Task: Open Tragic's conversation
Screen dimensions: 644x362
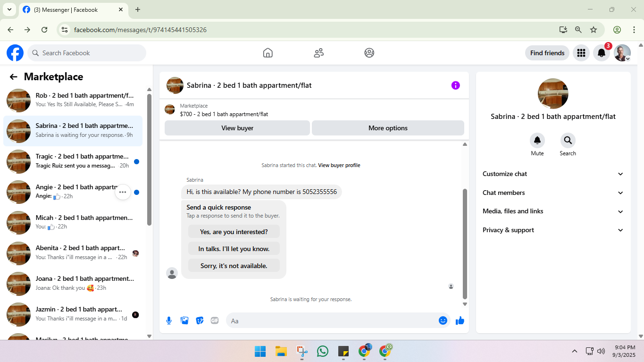Action: (73, 161)
